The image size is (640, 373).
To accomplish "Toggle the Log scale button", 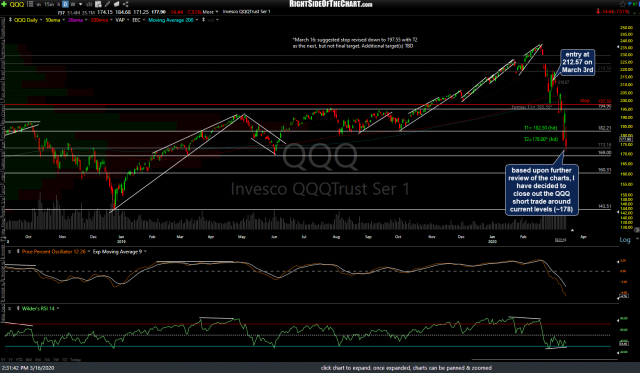I will (625, 240).
